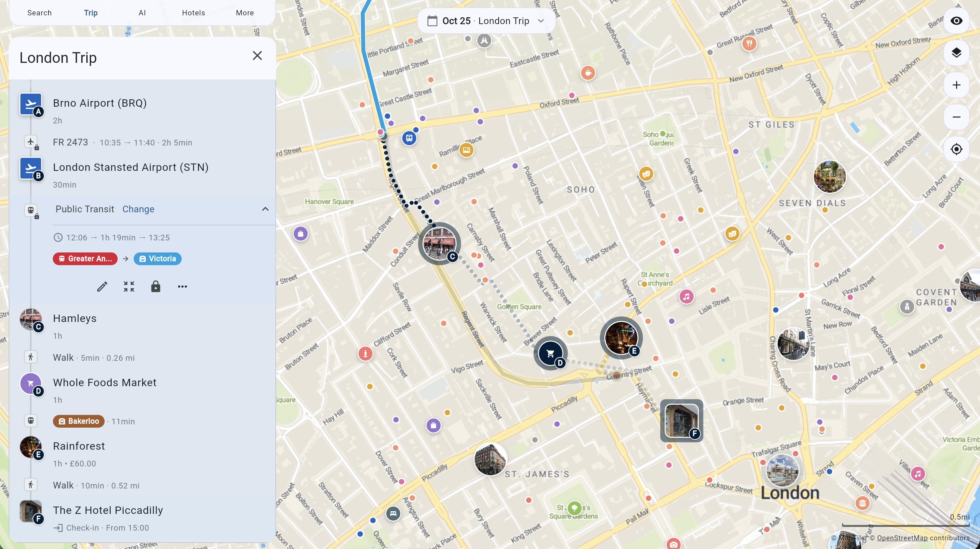
Task: Click the gallery marker near Ramillies Place
Action: point(466,150)
